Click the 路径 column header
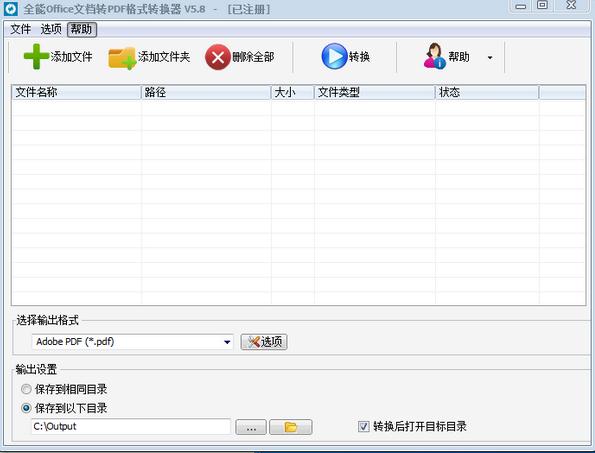Image resolution: width=595 pixels, height=453 pixels. tap(206, 92)
